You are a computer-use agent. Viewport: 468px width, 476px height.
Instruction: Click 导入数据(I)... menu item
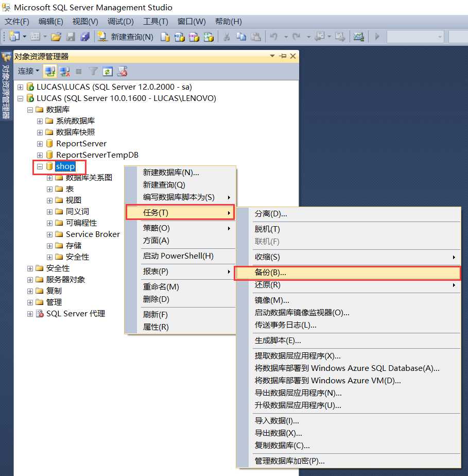click(349, 421)
